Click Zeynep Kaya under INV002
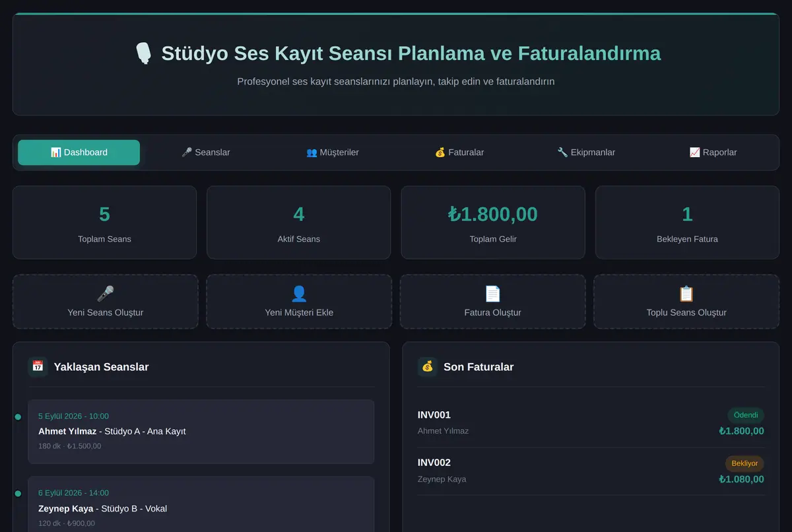Image resolution: width=792 pixels, height=532 pixels. pos(442,479)
